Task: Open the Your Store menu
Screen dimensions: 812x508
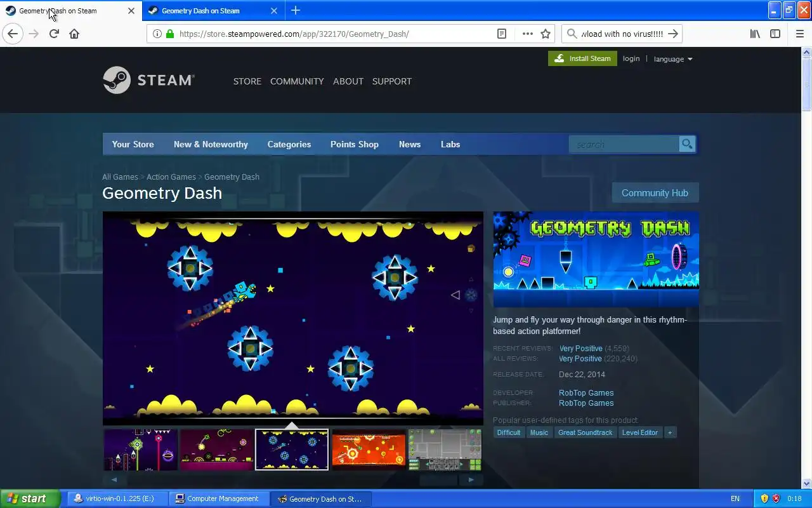Action: coord(133,144)
